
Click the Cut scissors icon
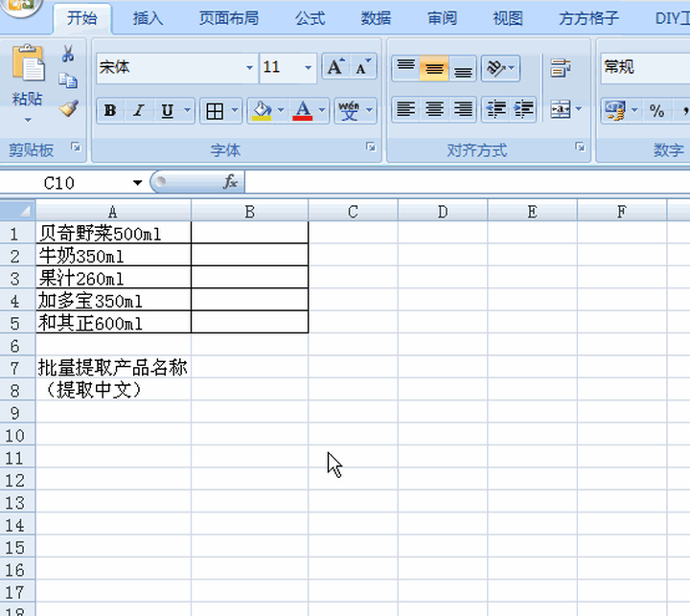[x=68, y=54]
